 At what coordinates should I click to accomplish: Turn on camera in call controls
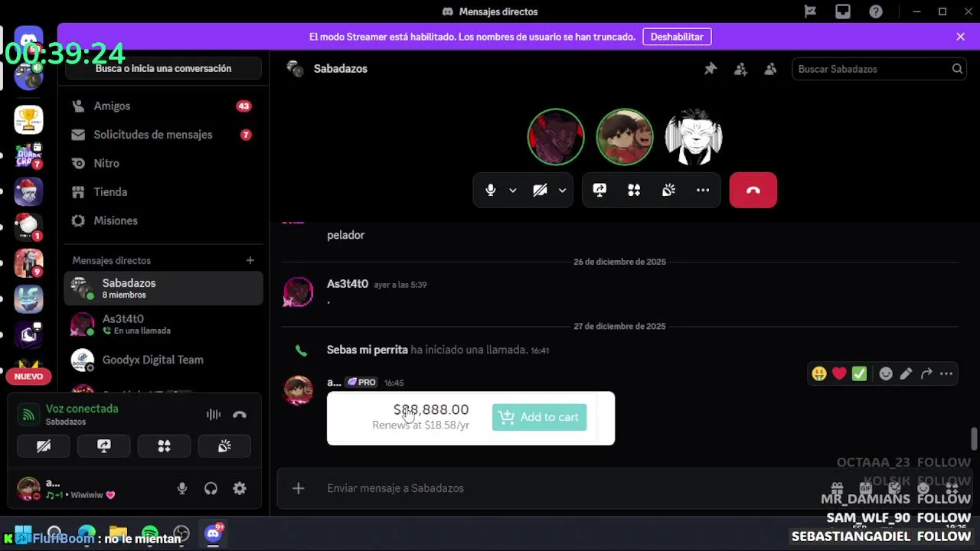coord(540,191)
